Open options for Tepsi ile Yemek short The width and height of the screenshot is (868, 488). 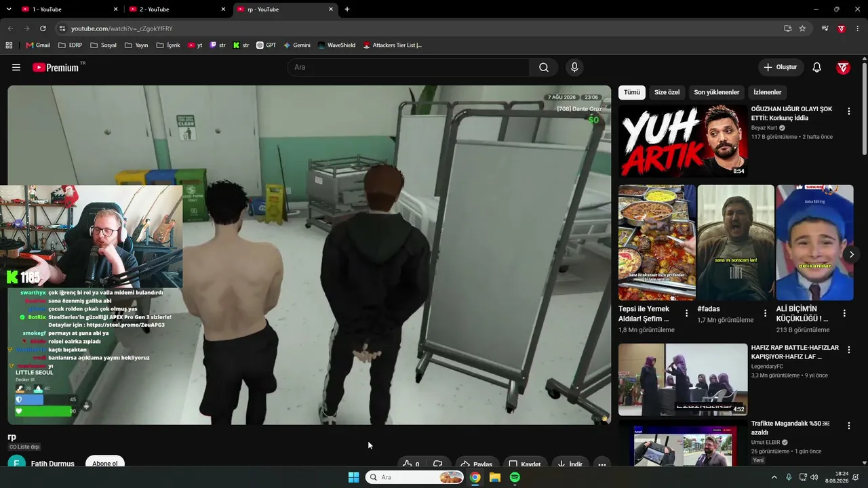pyautogui.click(x=686, y=313)
